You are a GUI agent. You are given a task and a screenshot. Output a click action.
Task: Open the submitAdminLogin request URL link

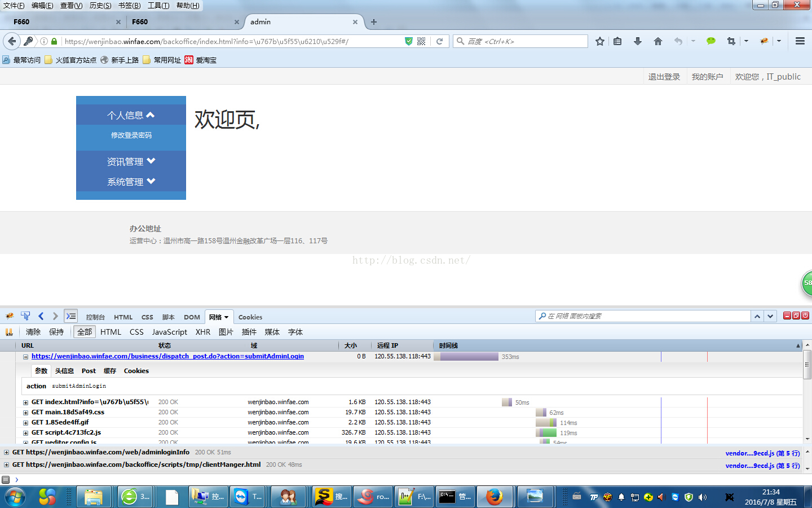(x=167, y=356)
